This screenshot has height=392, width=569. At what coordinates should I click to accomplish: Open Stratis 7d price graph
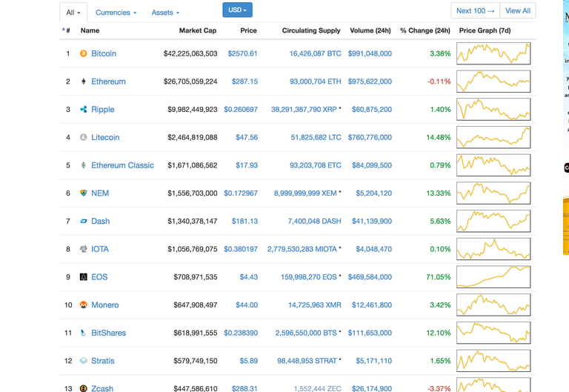493,361
